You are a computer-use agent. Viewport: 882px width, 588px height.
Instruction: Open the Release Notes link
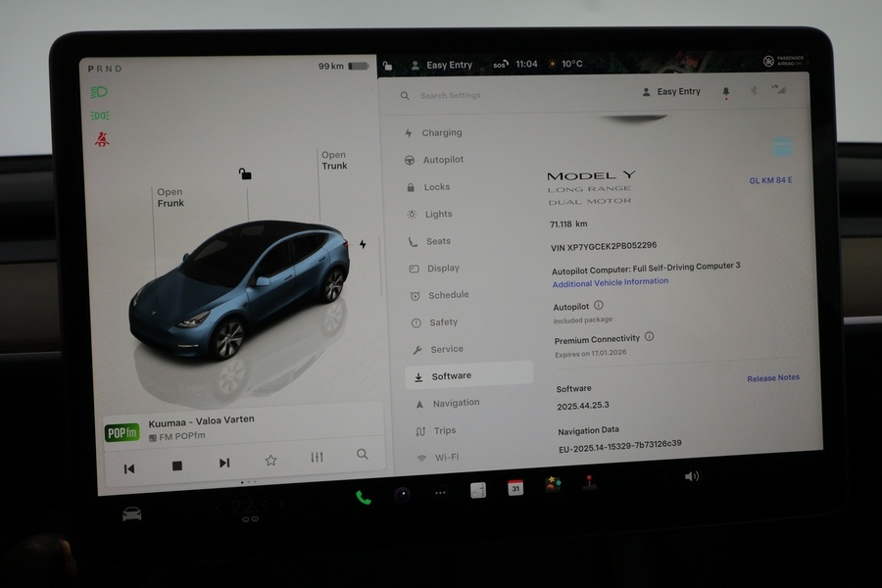click(x=773, y=377)
